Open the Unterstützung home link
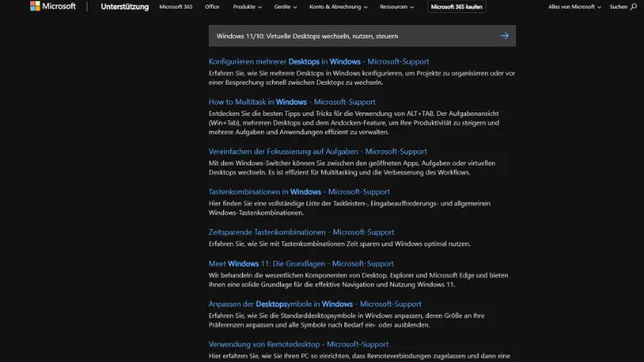The height and width of the screenshot is (362, 644). point(125,7)
